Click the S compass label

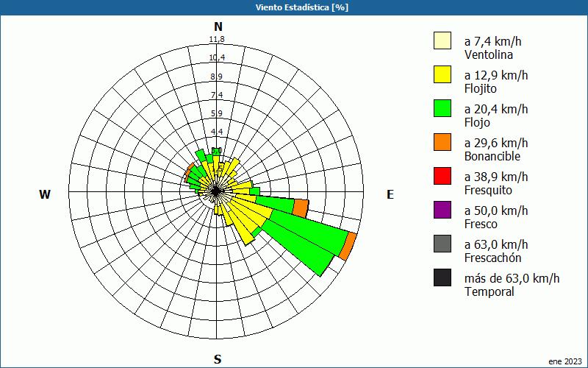[x=218, y=359]
